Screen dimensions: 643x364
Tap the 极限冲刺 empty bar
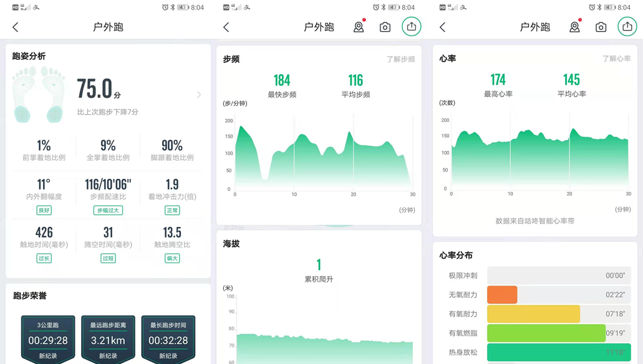click(559, 275)
